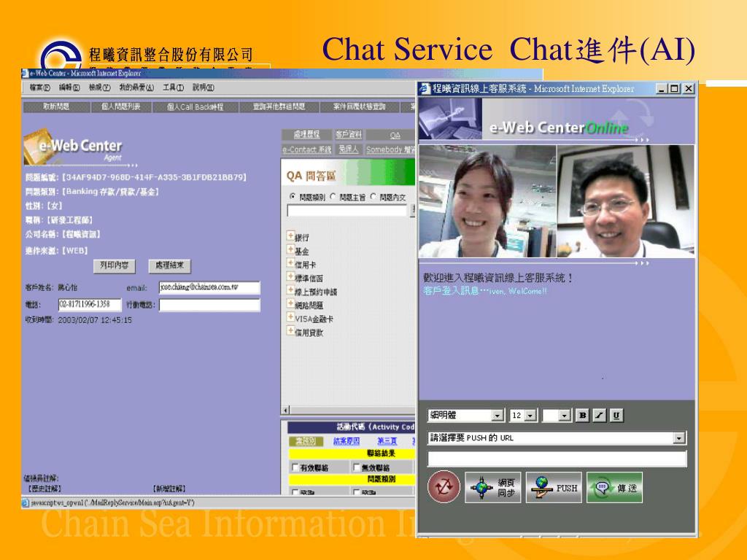Click the 【新增註解】 link
The image size is (747, 560).
tap(169, 489)
